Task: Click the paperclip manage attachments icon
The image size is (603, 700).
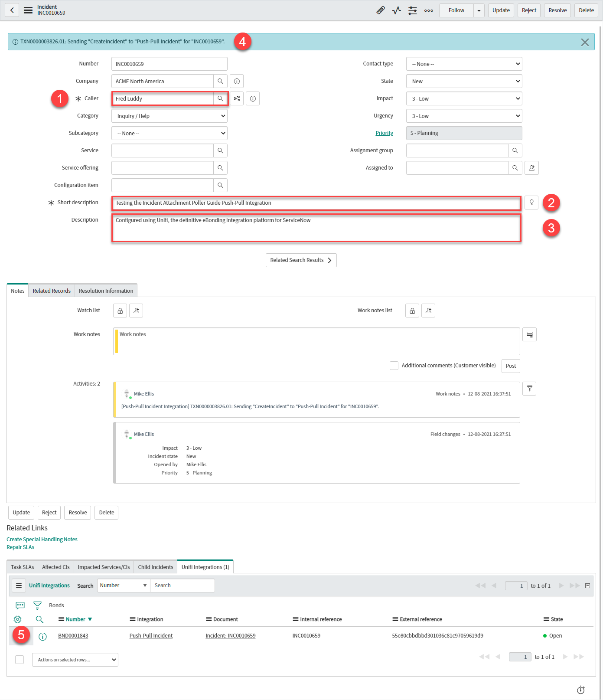Action: pyautogui.click(x=380, y=10)
